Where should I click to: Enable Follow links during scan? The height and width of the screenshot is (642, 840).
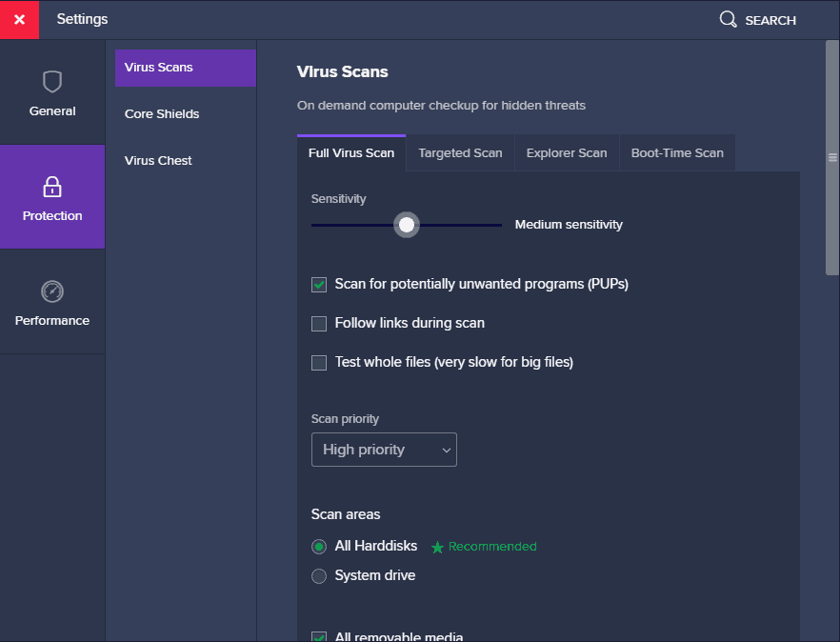[319, 323]
